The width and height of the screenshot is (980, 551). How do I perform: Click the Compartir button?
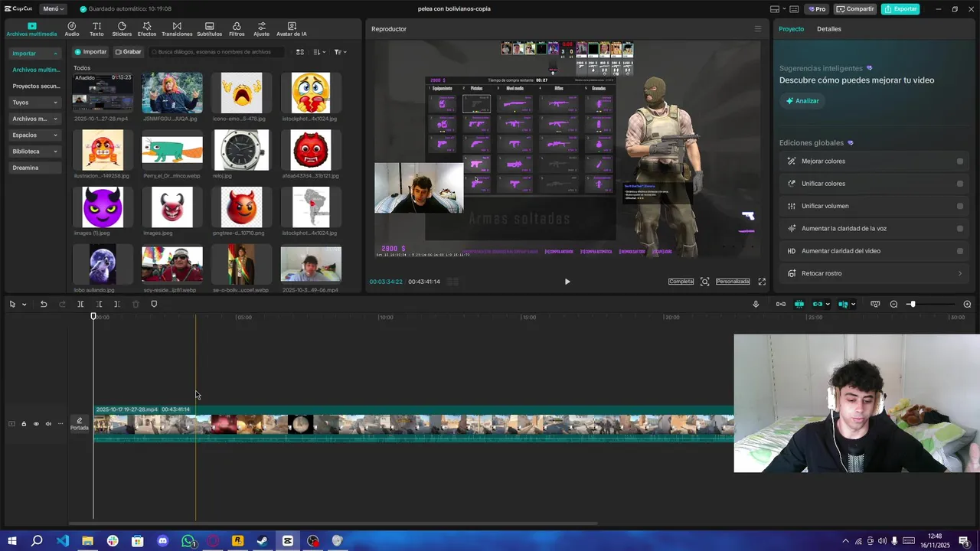pos(855,9)
